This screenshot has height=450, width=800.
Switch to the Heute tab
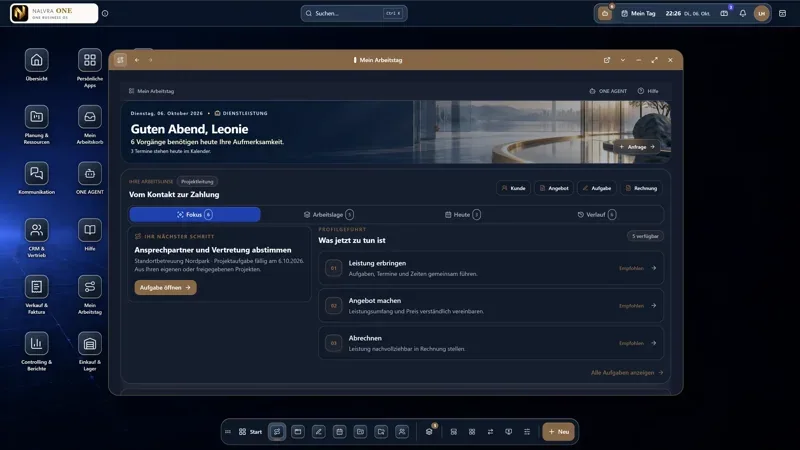[462, 215]
